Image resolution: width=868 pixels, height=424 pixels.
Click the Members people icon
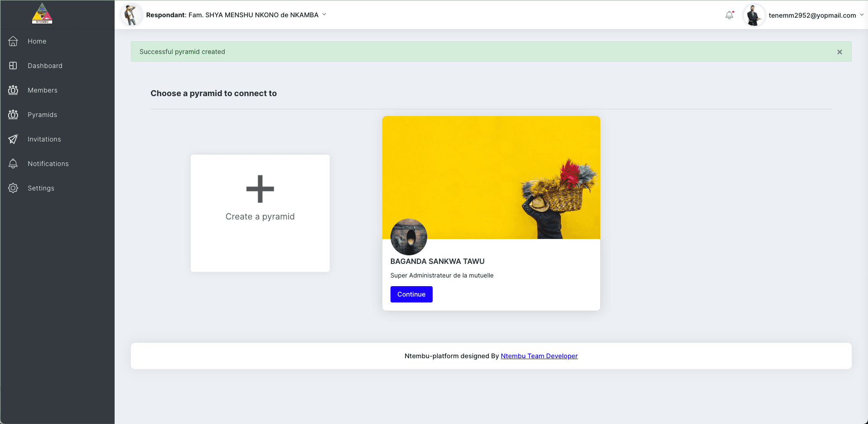pos(13,90)
